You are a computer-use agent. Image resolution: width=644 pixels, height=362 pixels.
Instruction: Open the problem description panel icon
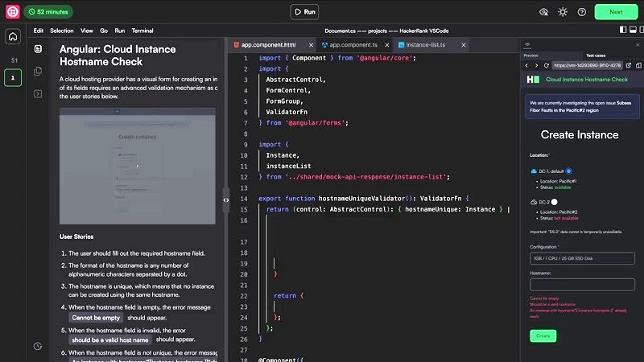pyautogui.click(x=38, y=49)
